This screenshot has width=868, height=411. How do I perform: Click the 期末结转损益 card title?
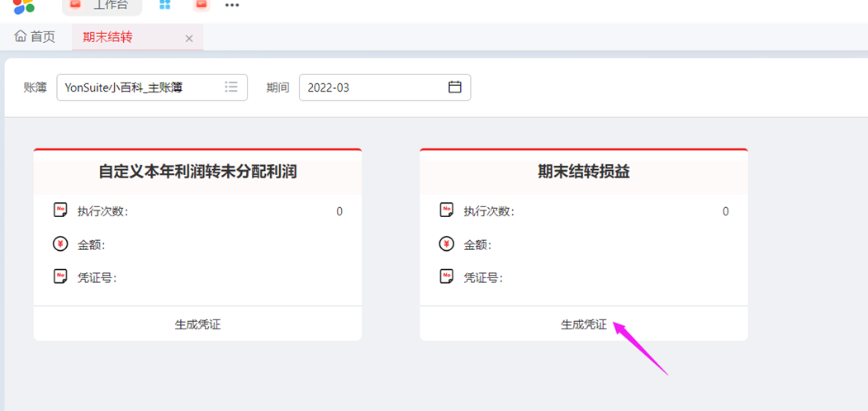point(584,172)
